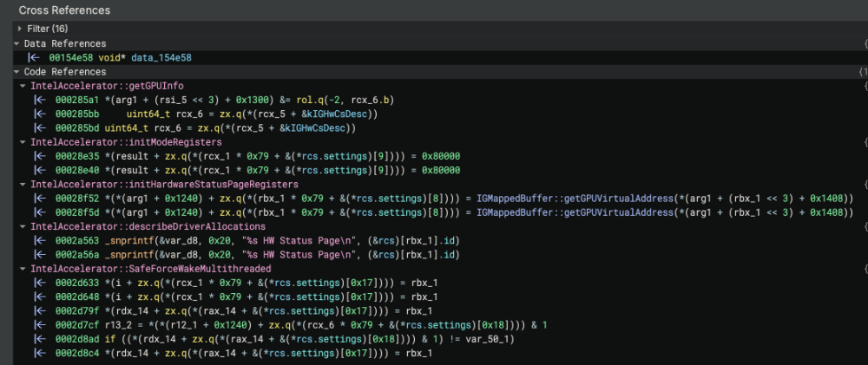Go to code reference 00028e35
Screen dimensions: 868x365
click(258, 157)
